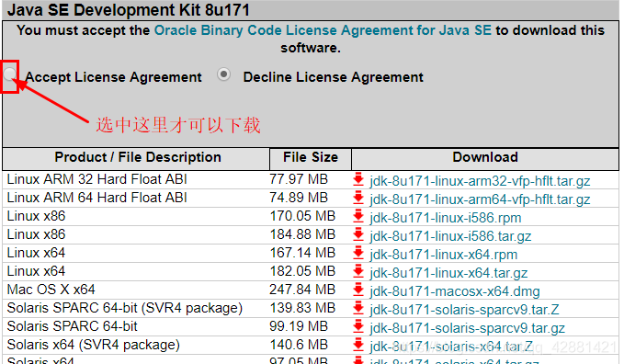Click red download arrow for macosx-x64.dmg
Screen dimensions: 624x364
click(x=358, y=290)
